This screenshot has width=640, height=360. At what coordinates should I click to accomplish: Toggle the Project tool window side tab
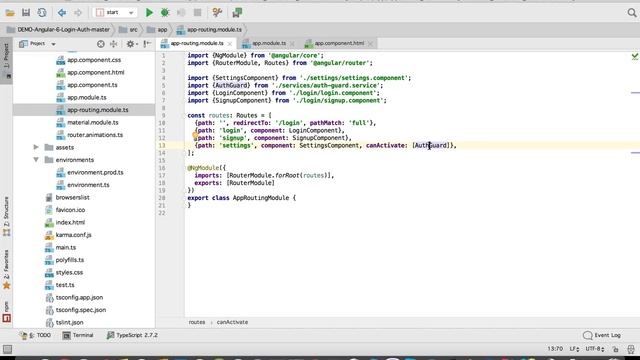click(x=6, y=60)
